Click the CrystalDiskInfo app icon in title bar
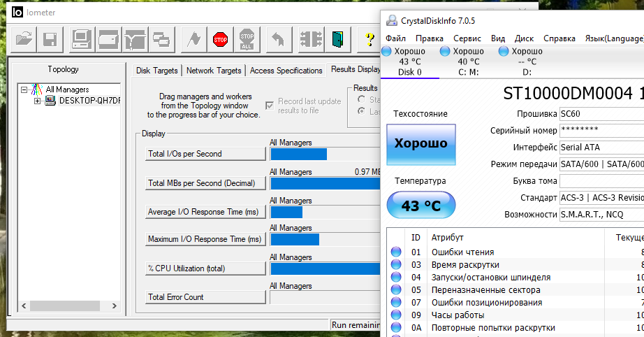The width and height of the screenshot is (644, 337). 393,20
